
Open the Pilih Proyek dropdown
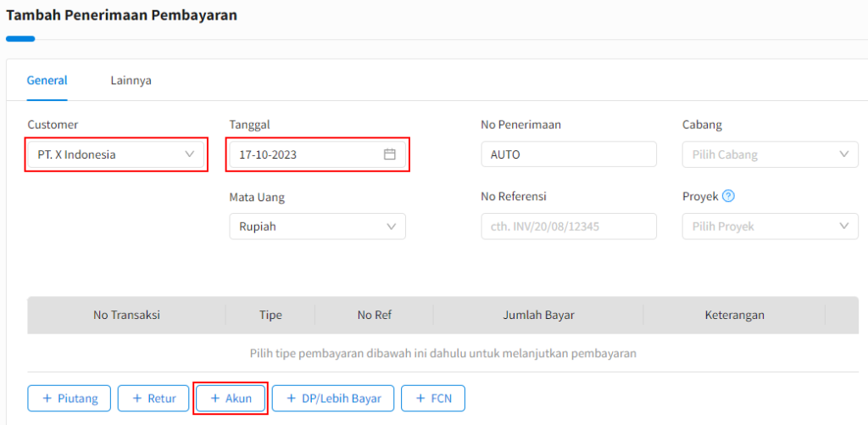click(x=770, y=226)
